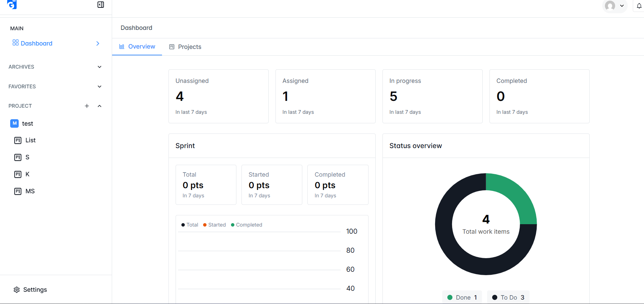Click the Projects tab board icon
This screenshot has height=304, width=644.
tap(172, 47)
